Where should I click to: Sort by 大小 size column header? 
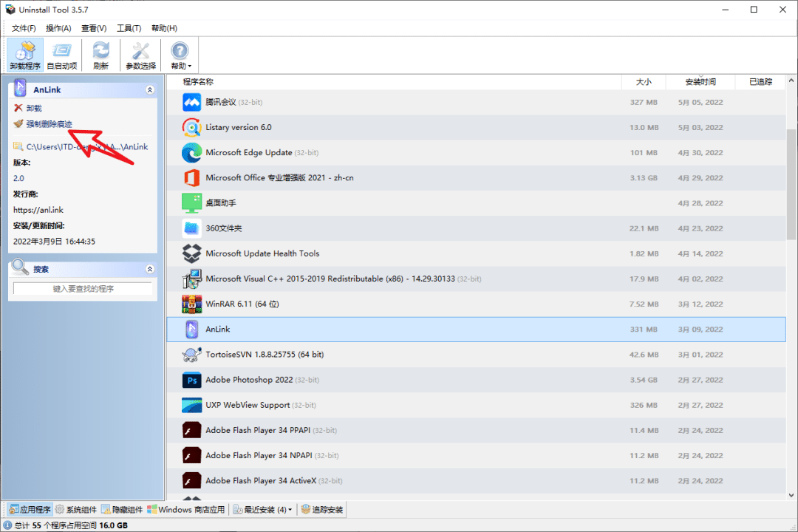pos(644,81)
